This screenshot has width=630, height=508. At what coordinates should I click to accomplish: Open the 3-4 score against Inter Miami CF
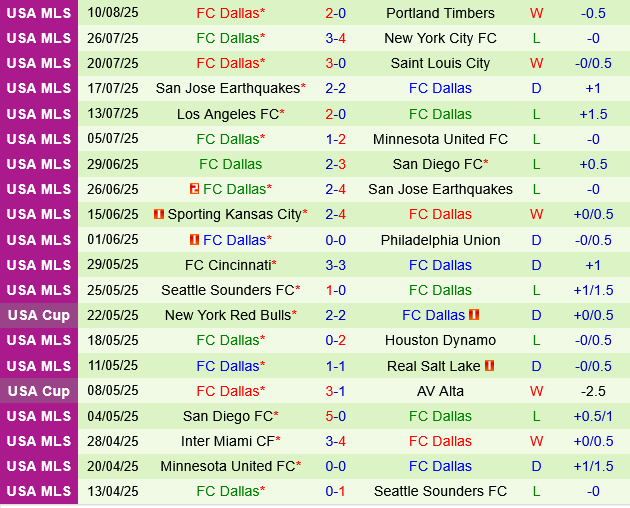coord(335,441)
